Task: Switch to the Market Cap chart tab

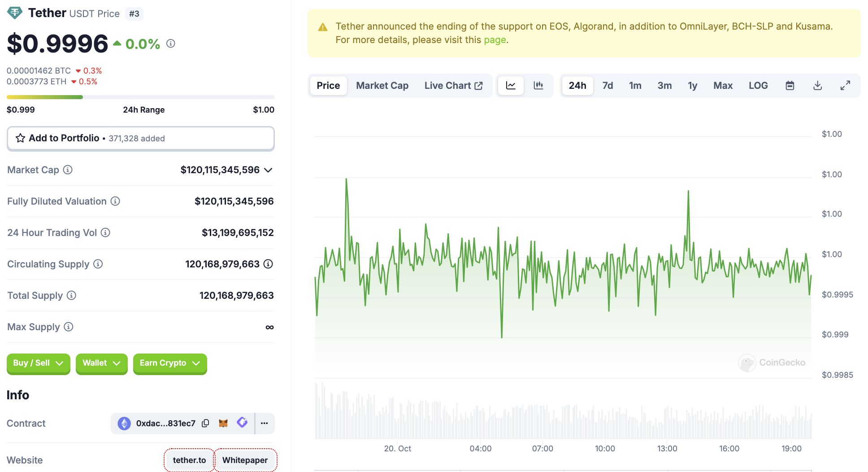Action: pos(382,85)
